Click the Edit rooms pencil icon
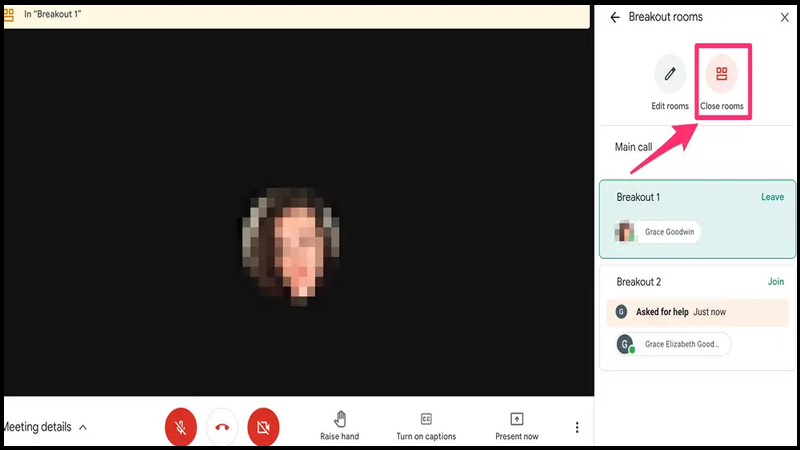 670,74
